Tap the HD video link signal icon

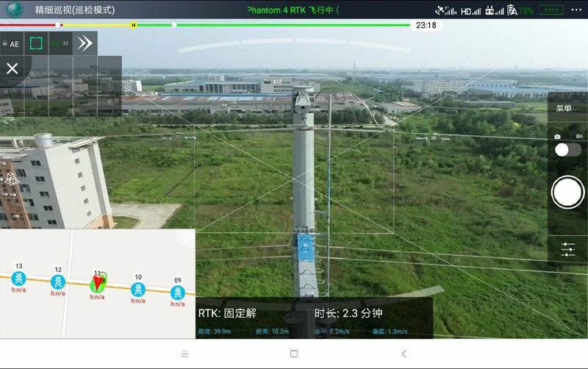(471, 10)
